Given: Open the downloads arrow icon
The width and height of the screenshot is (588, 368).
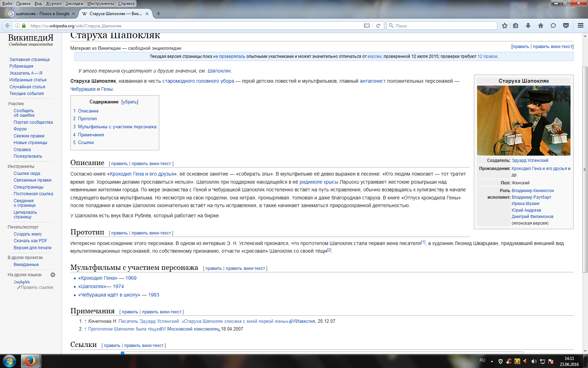Looking at the screenshot, I should [528, 26].
